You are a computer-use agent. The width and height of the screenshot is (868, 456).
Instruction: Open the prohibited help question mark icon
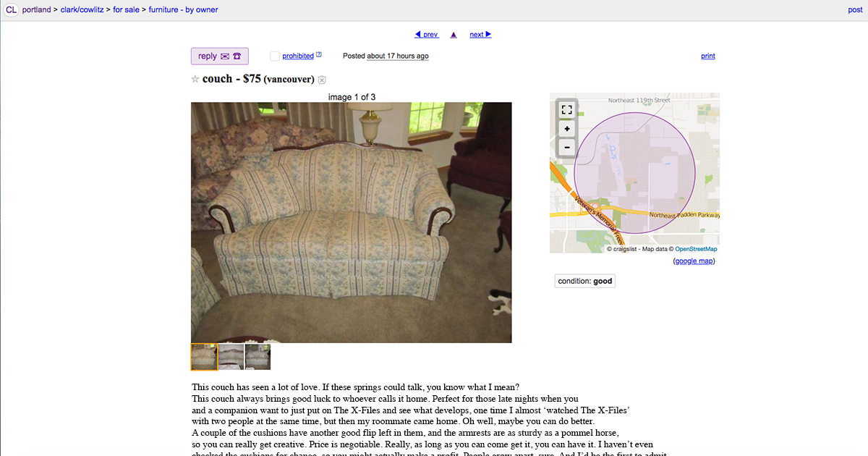coord(319,54)
